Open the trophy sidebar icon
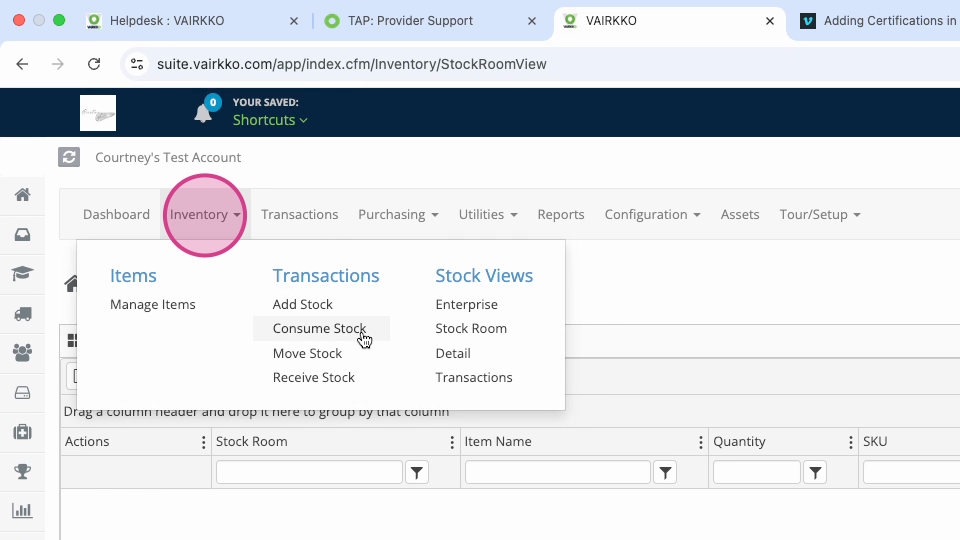The image size is (960, 540). click(23, 471)
